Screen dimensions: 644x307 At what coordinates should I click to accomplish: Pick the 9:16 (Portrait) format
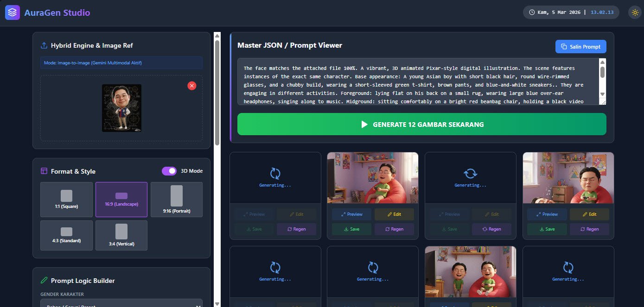(177, 200)
